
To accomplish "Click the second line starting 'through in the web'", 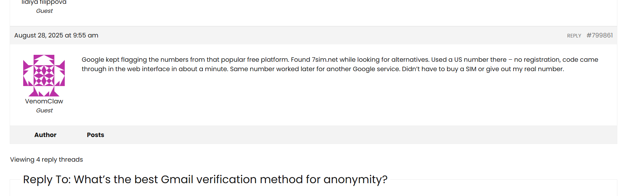I will [x=323, y=69].
